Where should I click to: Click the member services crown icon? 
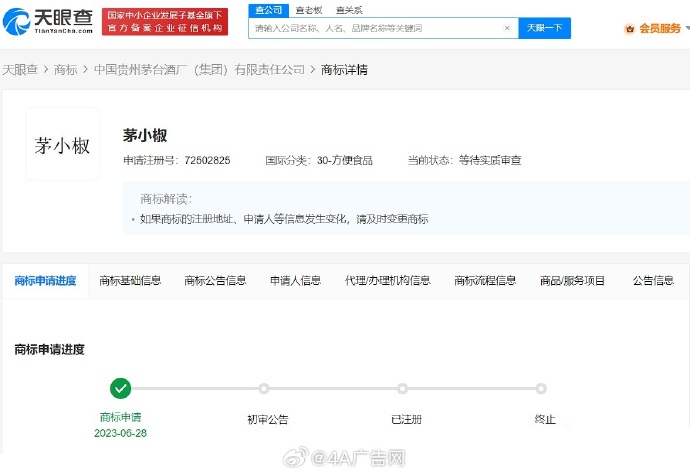[630, 29]
